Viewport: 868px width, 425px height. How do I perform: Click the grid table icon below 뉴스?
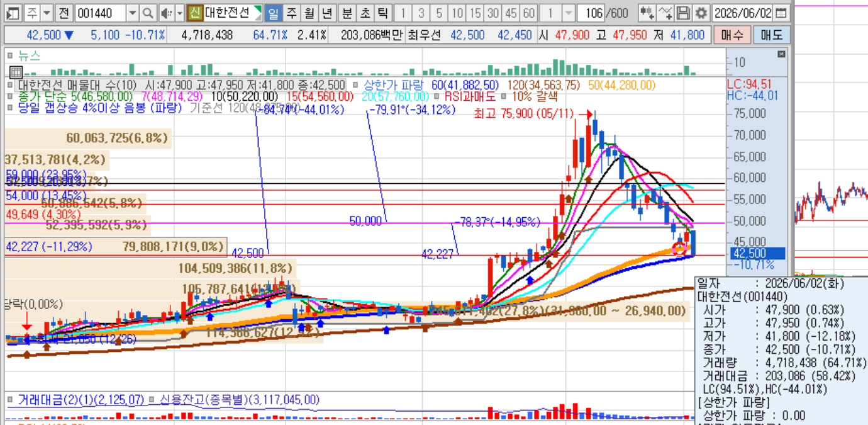(x=16, y=72)
